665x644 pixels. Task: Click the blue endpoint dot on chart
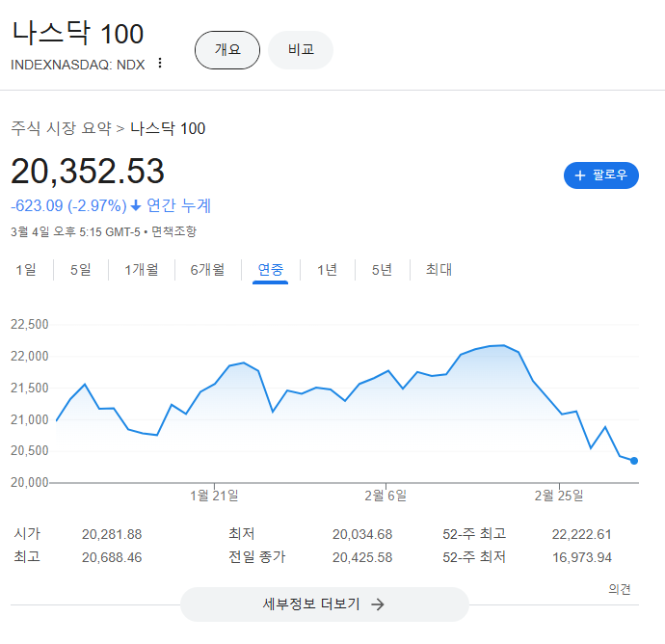[x=634, y=461]
